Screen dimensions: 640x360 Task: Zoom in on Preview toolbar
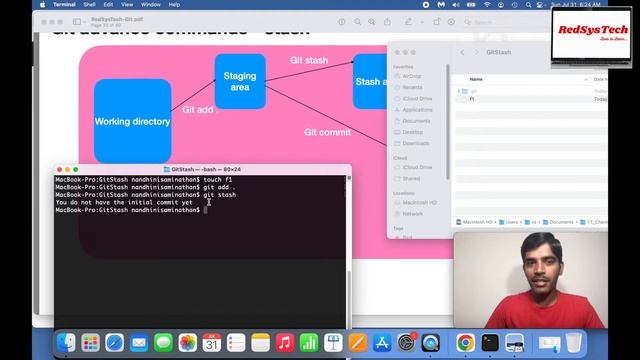point(371,22)
